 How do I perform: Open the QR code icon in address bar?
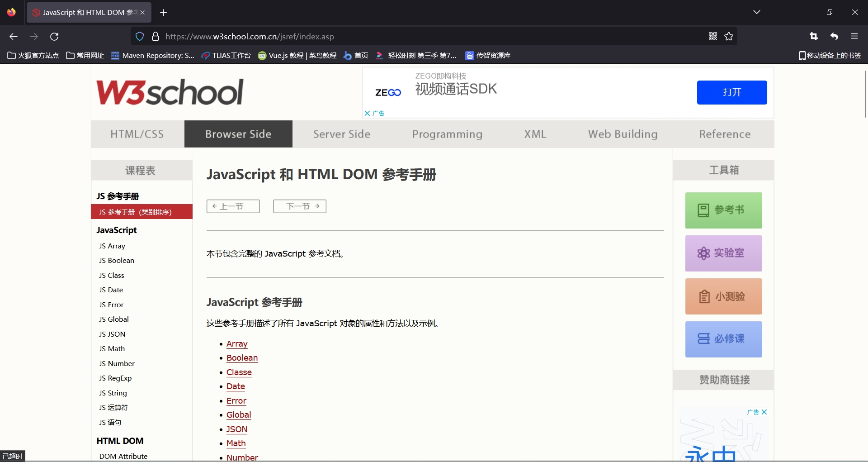coord(713,37)
